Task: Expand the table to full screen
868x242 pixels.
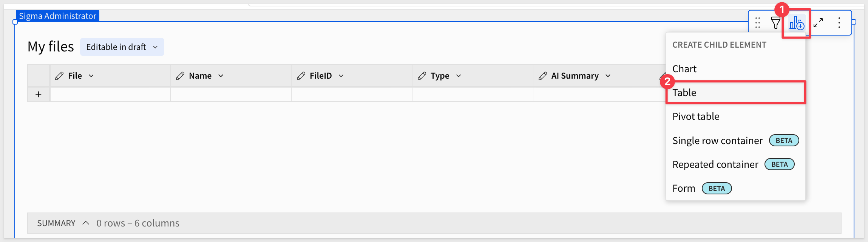Action: point(818,23)
